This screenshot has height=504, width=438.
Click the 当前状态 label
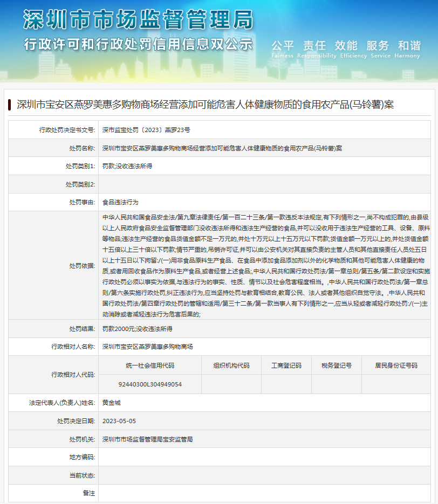83,475
